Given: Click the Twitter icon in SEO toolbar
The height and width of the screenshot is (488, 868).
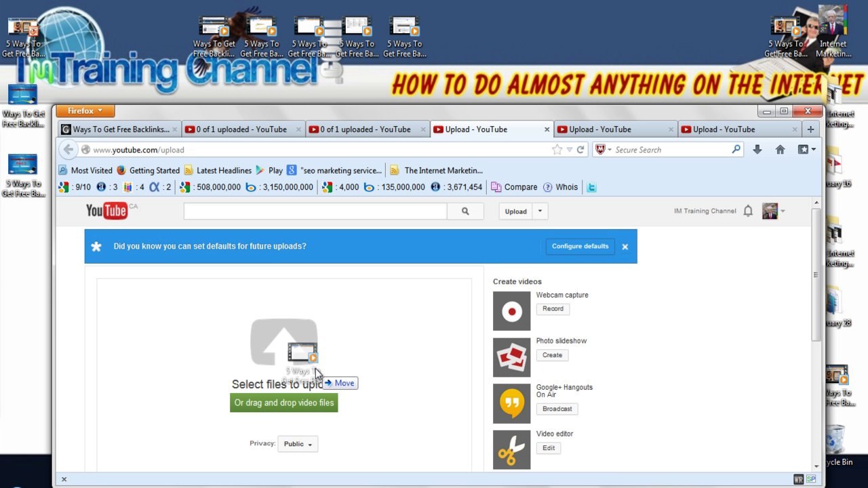Looking at the screenshot, I should [591, 188].
